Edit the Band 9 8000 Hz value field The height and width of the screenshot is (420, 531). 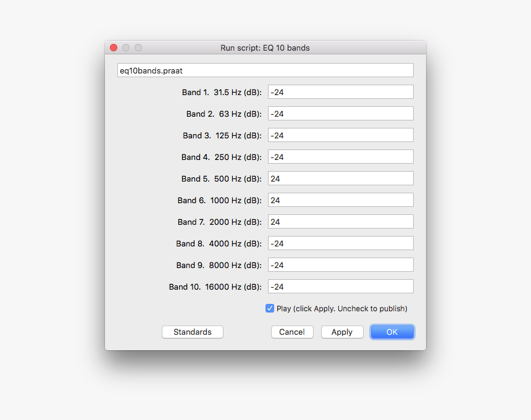pyautogui.click(x=340, y=265)
